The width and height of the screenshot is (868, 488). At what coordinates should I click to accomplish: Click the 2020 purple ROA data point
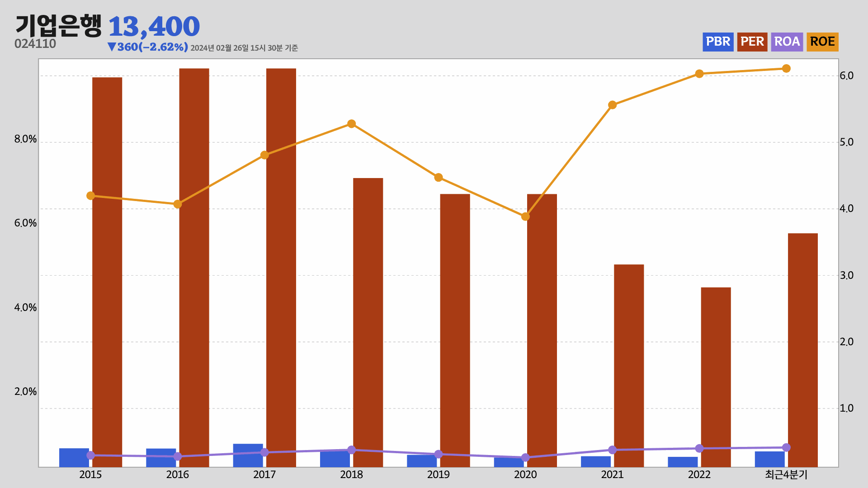click(x=525, y=457)
